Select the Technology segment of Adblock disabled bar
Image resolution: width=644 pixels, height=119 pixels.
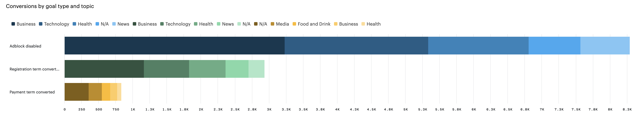tap(356, 46)
